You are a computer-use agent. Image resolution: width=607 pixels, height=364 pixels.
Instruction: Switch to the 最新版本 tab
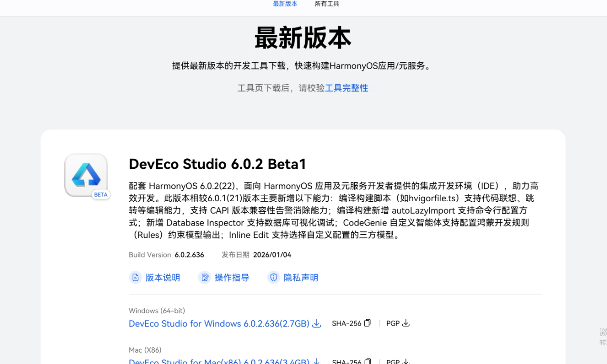click(285, 4)
